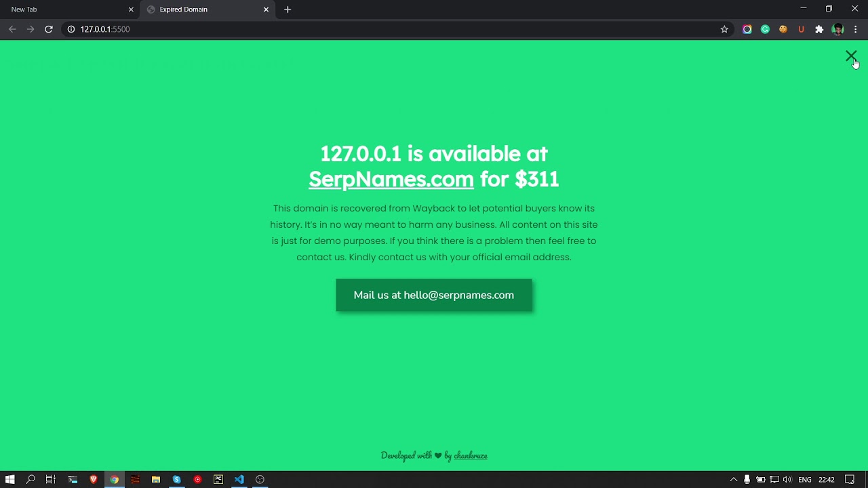Click the microphone tray icon

coord(747,479)
